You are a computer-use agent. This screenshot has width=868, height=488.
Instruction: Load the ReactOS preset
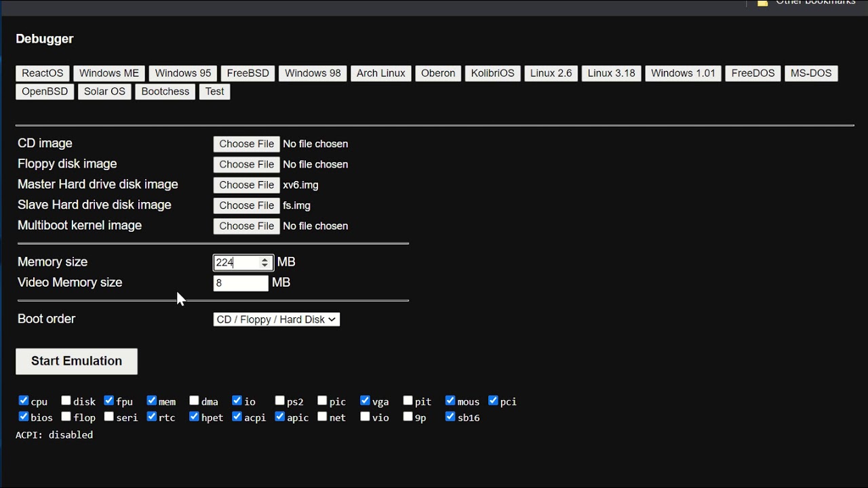point(43,73)
